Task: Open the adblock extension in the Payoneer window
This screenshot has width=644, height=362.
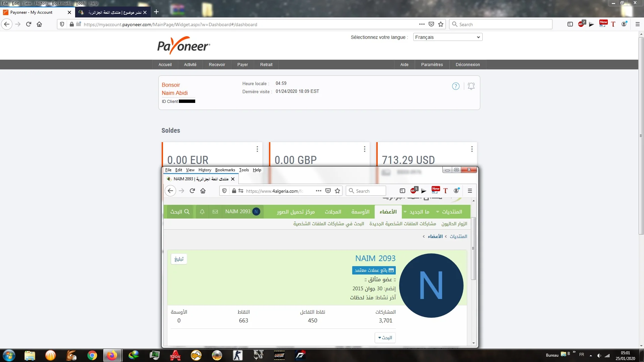Action: point(581,24)
